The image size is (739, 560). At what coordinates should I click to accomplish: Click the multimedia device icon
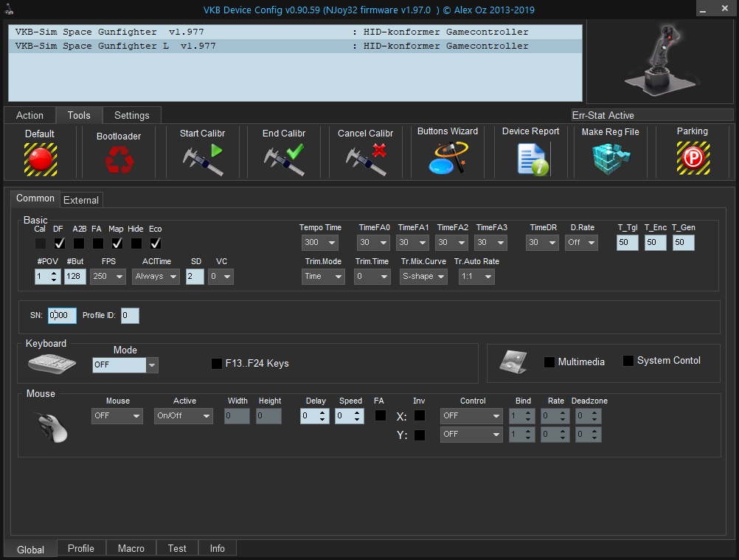tap(513, 362)
